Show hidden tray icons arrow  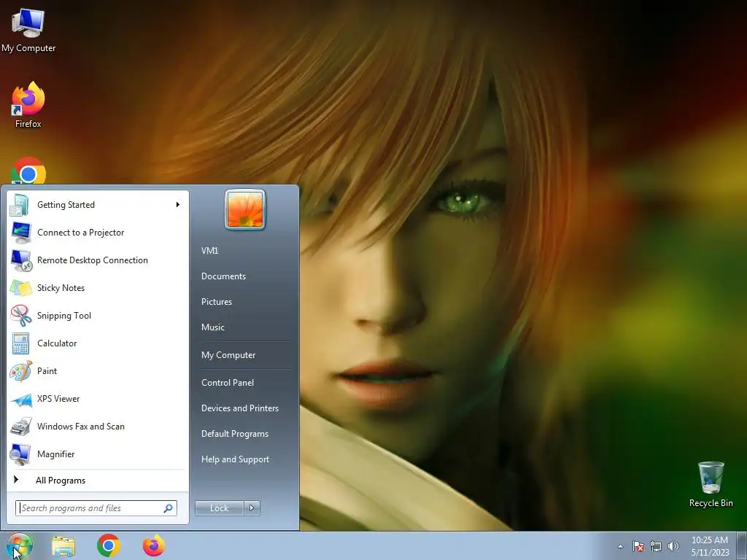tap(620, 546)
